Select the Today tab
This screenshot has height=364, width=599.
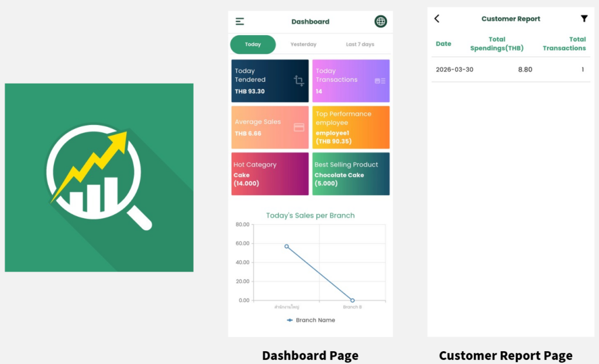click(x=253, y=44)
